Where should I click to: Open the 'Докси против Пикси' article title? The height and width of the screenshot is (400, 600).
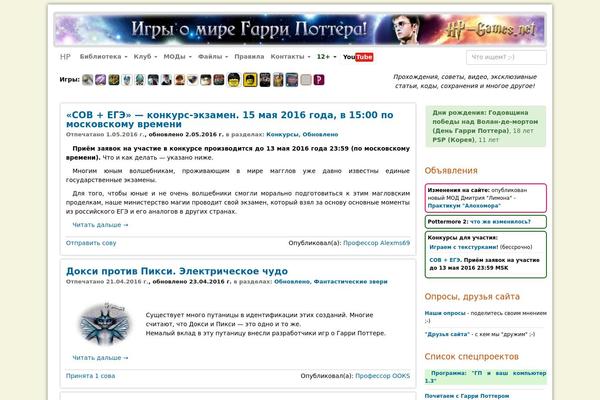click(x=177, y=271)
